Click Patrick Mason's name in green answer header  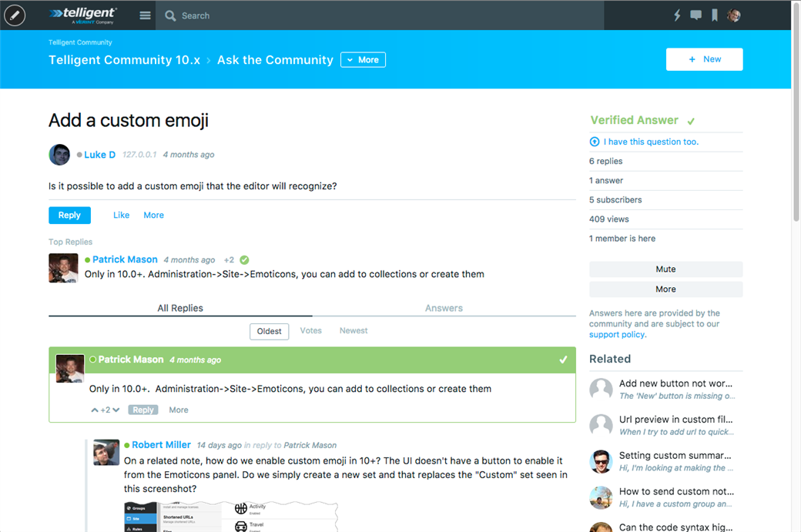pos(131,360)
